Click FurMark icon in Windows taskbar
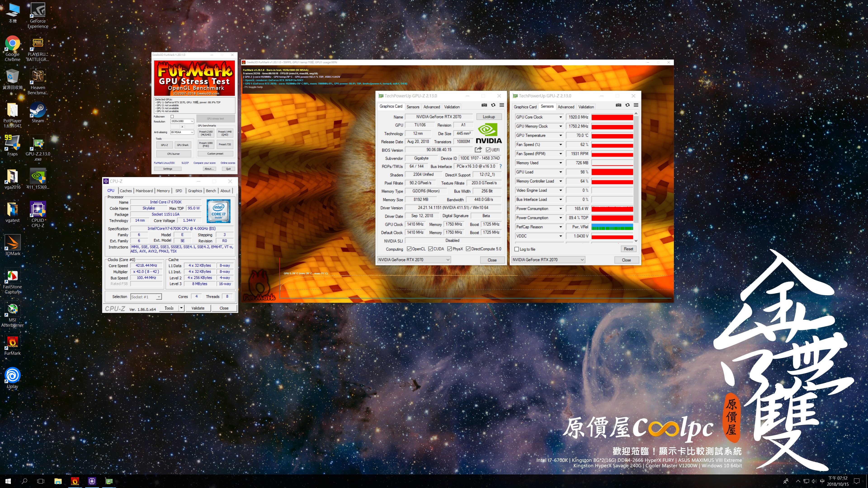The image size is (868, 488). 75,481
